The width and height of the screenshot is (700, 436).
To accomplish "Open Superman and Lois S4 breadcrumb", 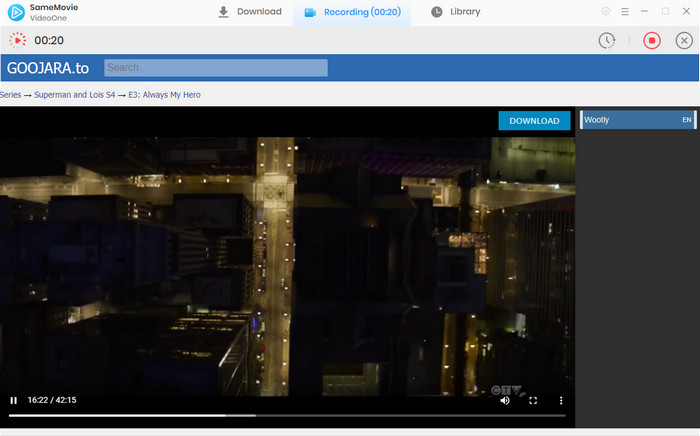I will click(x=75, y=95).
